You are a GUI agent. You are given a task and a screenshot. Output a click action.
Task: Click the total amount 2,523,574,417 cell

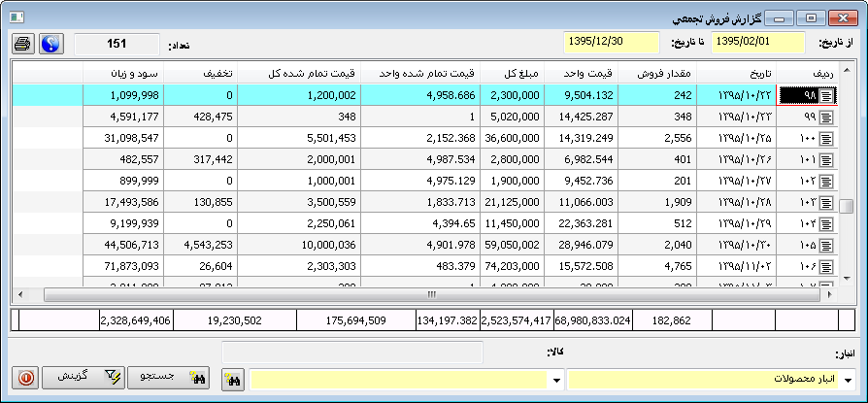pyautogui.click(x=517, y=320)
